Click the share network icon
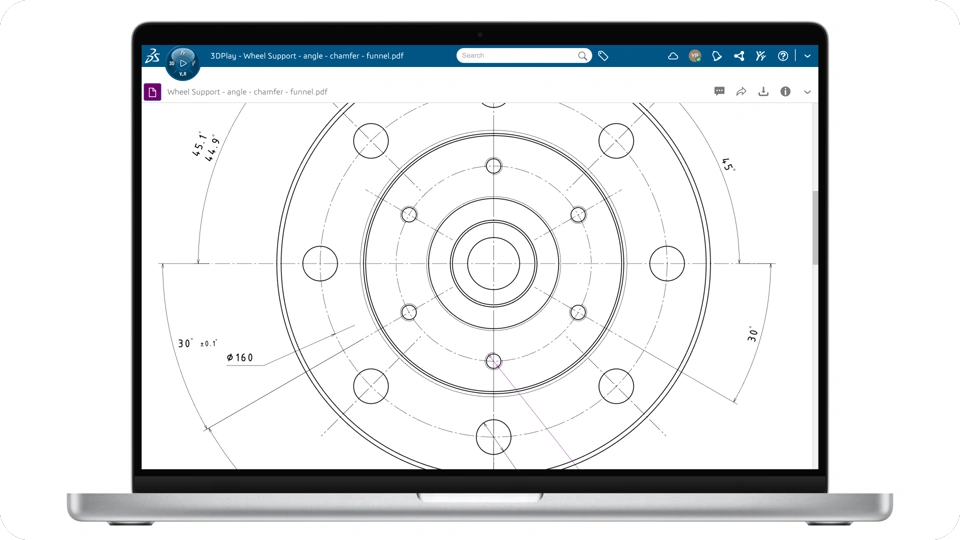The width and height of the screenshot is (960, 540). (x=739, y=56)
